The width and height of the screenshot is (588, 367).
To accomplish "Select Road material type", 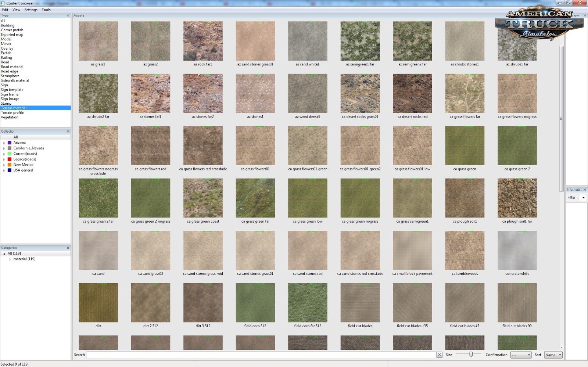I will coord(12,67).
